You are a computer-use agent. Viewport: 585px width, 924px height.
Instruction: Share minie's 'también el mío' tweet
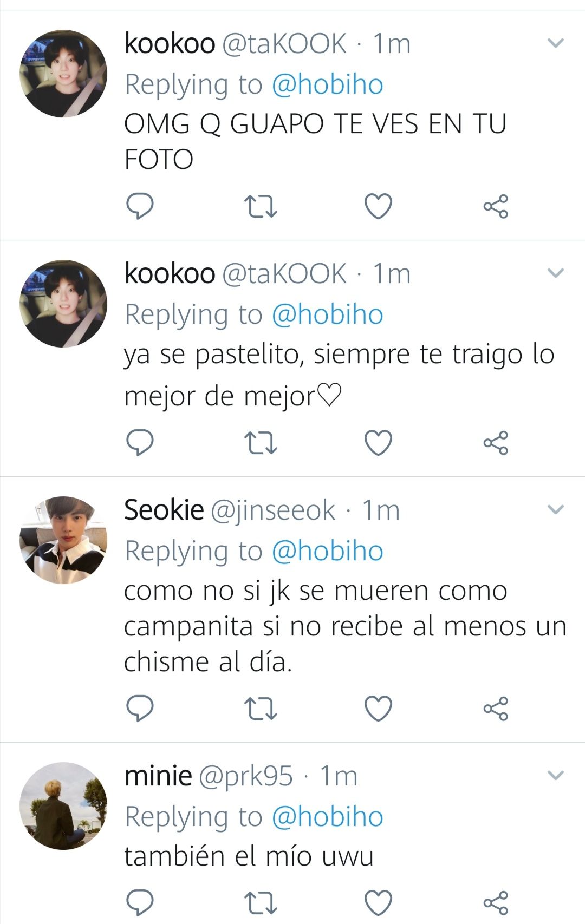click(496, 902)
